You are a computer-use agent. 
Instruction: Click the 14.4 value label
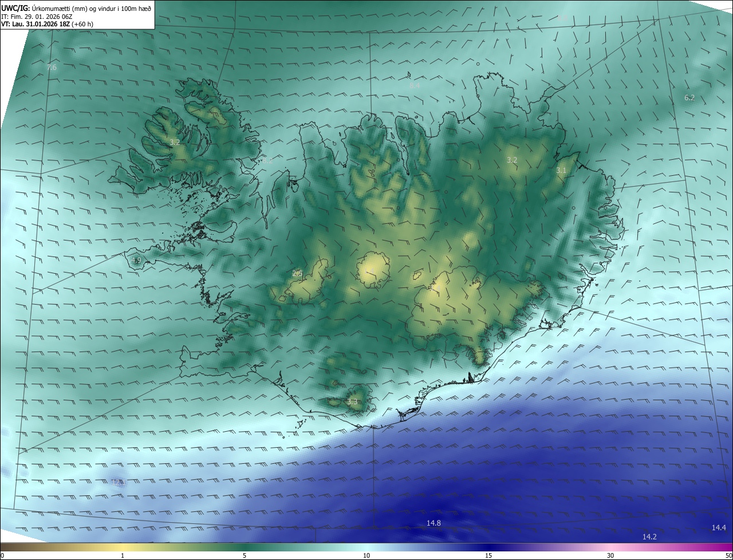[719, 527]
